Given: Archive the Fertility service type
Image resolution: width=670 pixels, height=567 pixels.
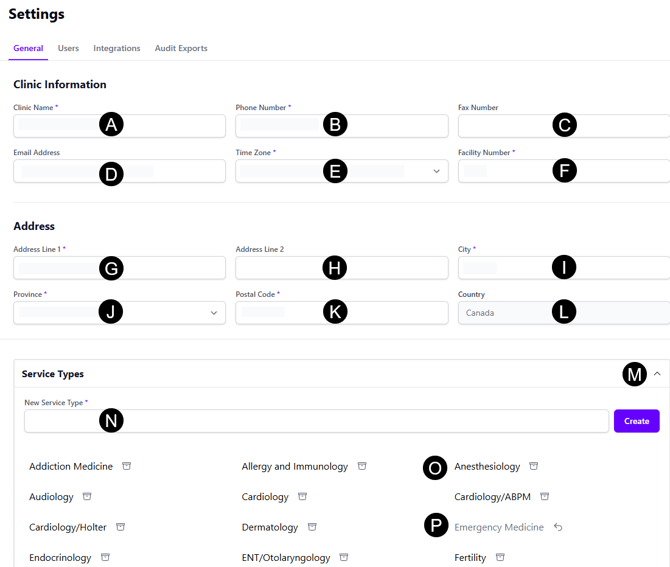Looking at the screenshot, I should [x=500, y=558].
